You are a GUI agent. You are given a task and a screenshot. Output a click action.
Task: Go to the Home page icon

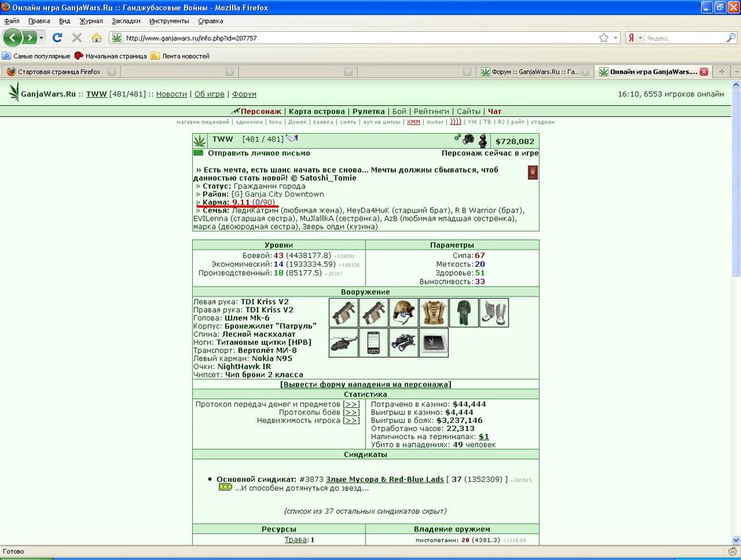(96, 37)
